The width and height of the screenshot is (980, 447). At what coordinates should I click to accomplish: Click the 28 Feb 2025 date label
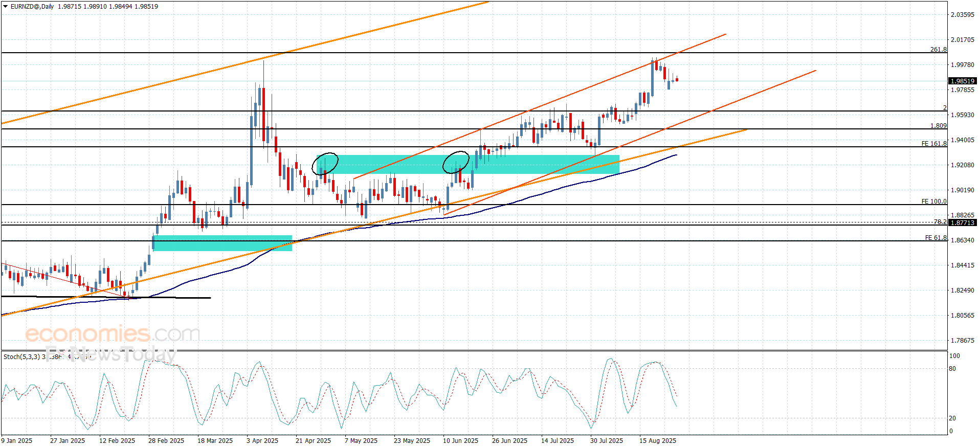pos(166,440)
